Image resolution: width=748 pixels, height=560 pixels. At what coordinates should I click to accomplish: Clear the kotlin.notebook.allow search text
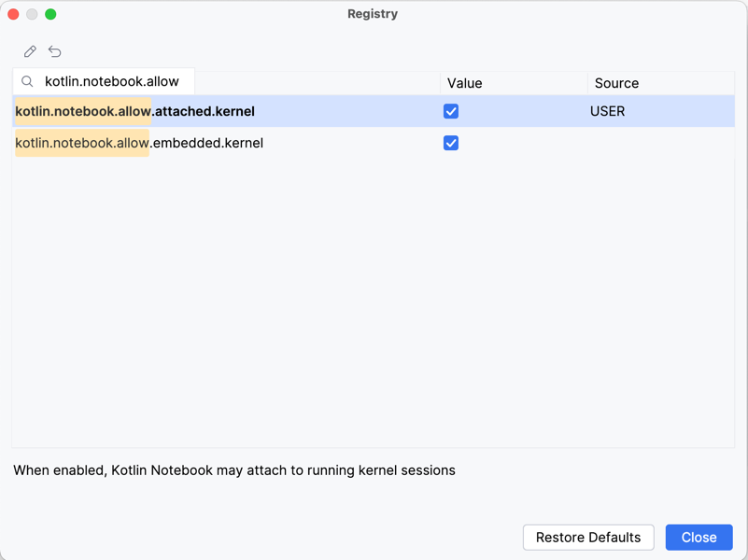[112, 82]
